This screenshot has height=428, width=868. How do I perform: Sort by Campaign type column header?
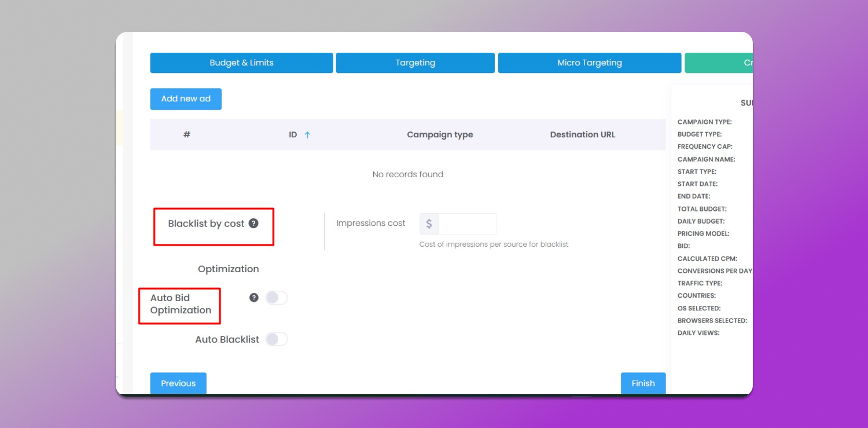440,134
